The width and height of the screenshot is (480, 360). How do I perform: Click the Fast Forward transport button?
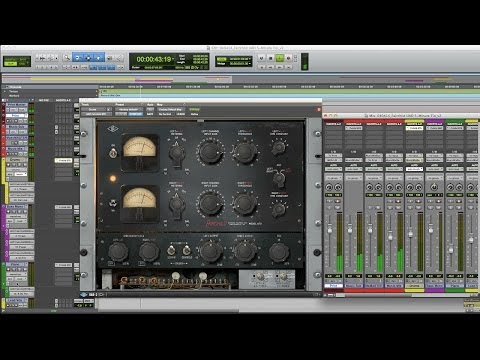click(x=280, y=67)
